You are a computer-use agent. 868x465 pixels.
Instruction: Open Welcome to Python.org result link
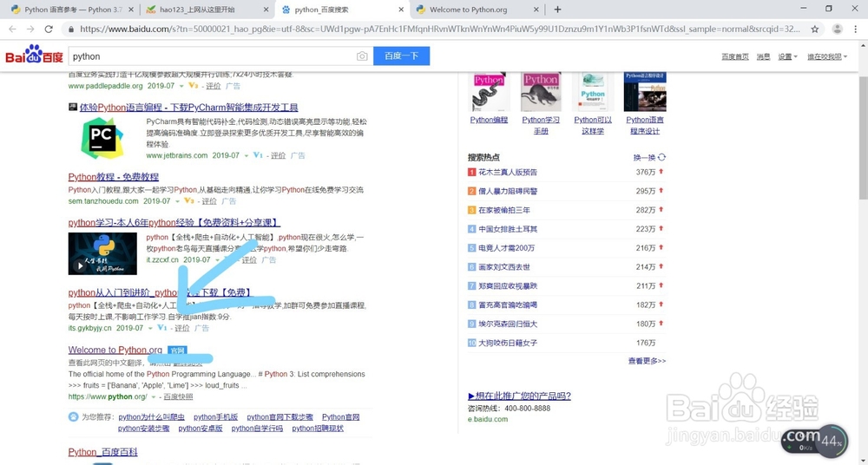point(115,350)
